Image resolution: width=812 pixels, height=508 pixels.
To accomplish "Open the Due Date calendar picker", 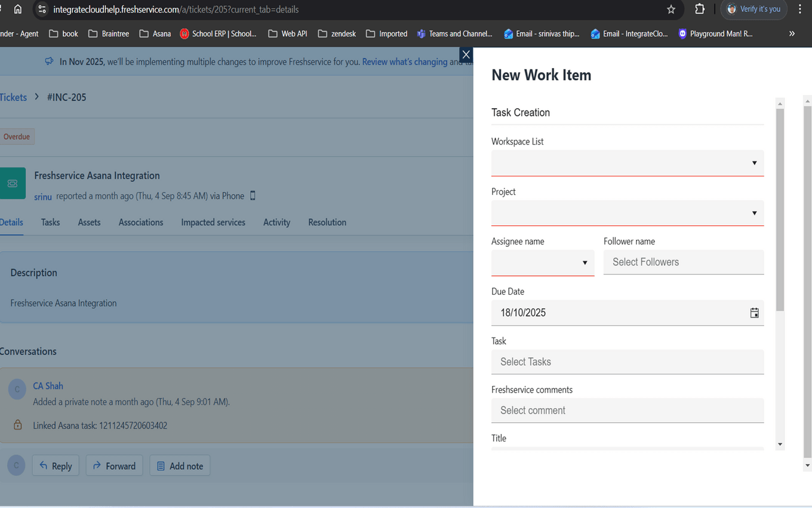I will point(754,313).
